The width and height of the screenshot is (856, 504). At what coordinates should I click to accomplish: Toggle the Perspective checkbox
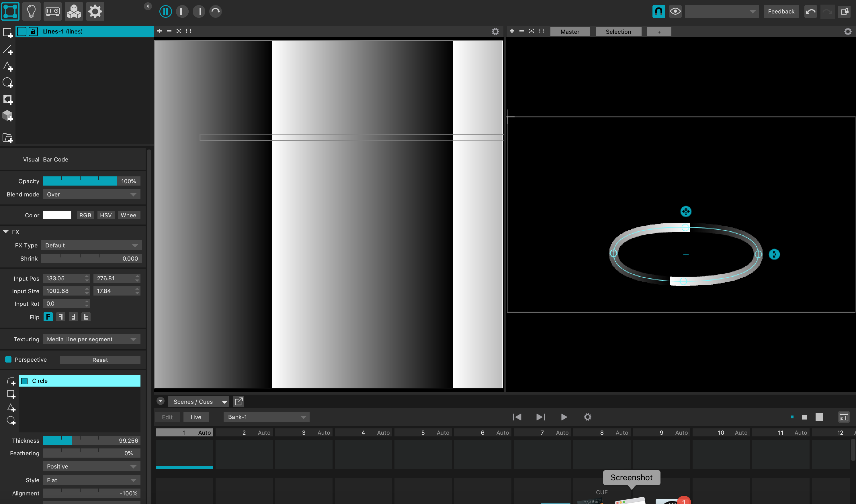[x=9, y=359]
